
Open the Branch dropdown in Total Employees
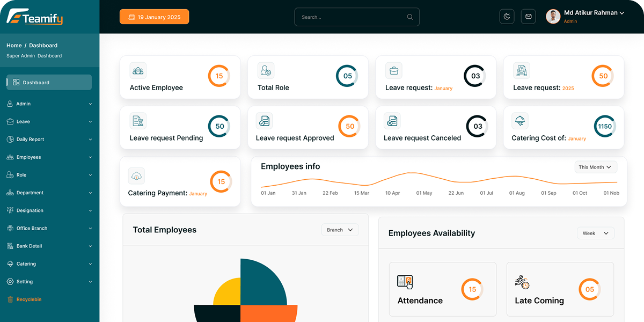pyautogui.click(x=340, y=230)
